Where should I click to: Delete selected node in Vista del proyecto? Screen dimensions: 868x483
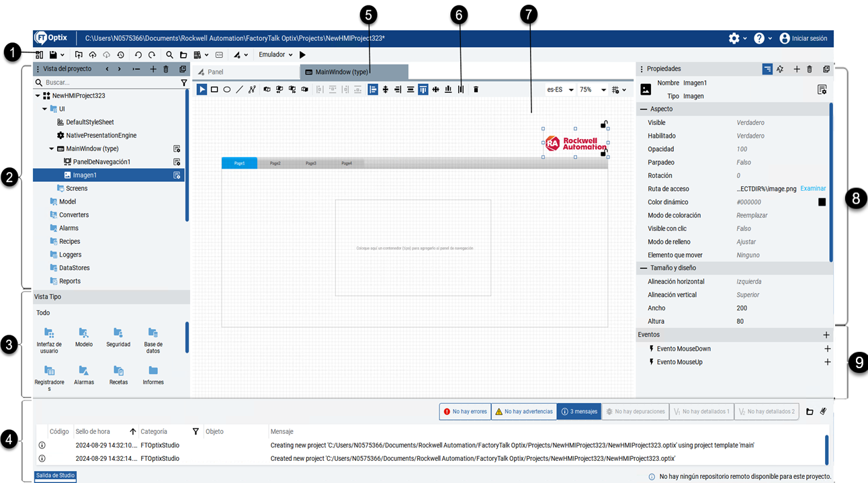[166, 69]
